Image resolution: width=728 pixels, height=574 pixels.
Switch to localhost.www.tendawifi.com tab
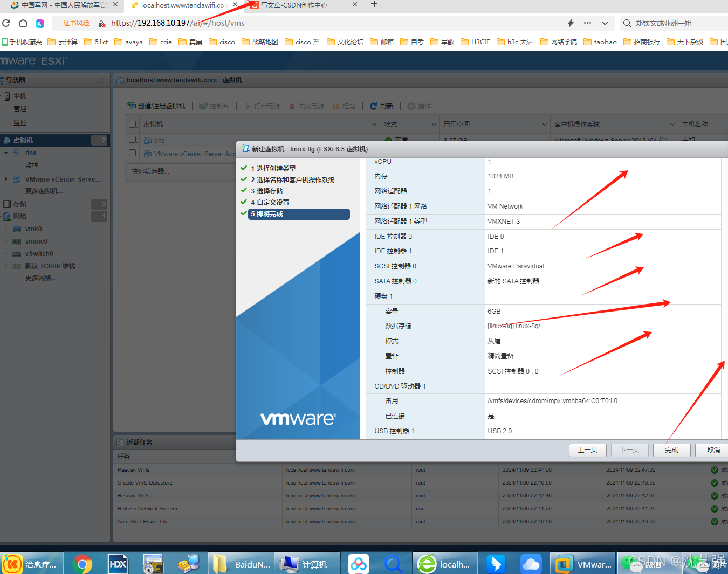click(x=183, y=5)
